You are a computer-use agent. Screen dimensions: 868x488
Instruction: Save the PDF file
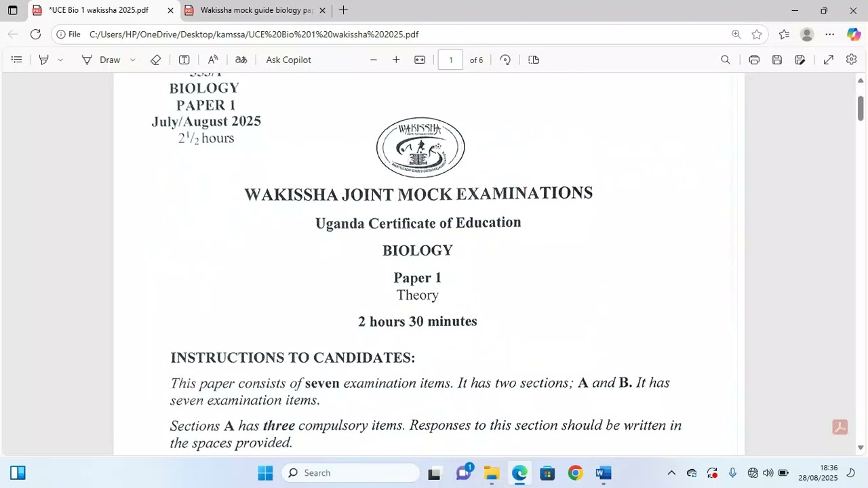[777, 60]
